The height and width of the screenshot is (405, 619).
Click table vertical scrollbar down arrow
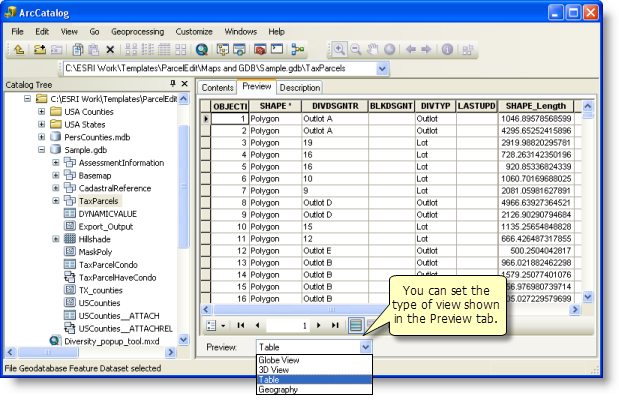tap(587, 297)
